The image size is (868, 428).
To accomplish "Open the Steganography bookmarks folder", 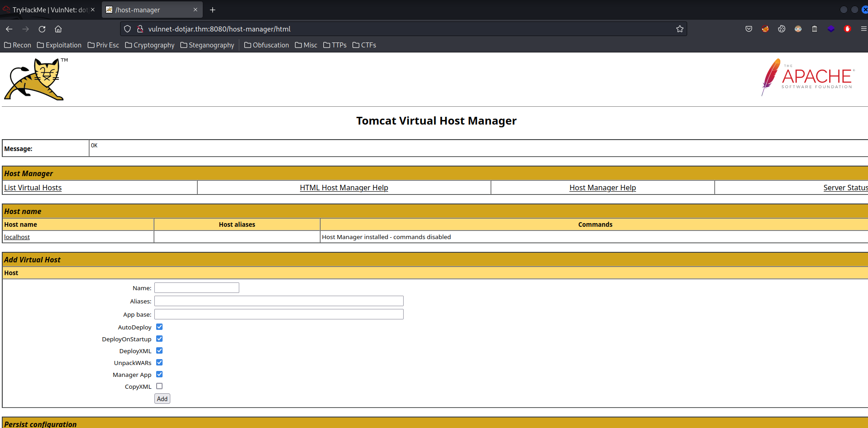I will click(207, 45).
